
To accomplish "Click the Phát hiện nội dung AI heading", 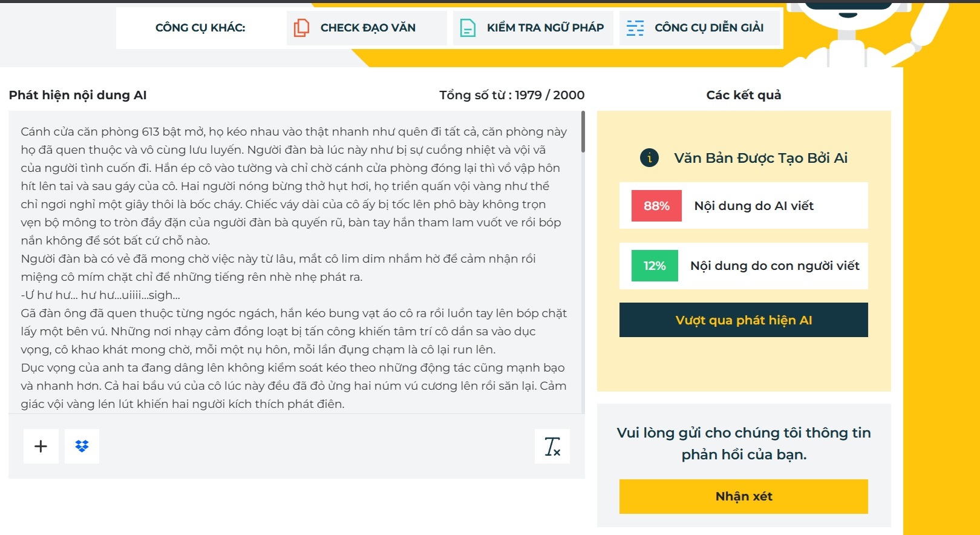I will (78, 95).
